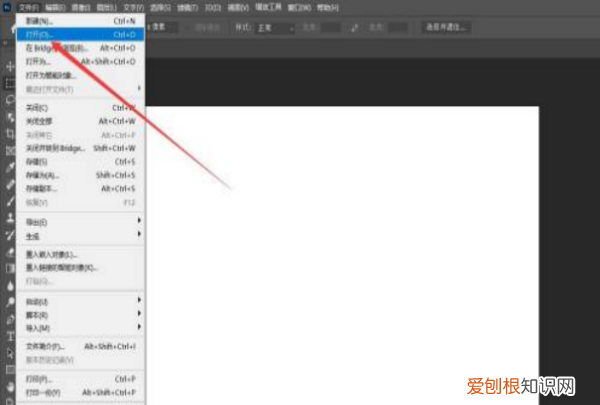The width and height of the screenshot is (600, 405).
Task: Choose 存储(S) Ctrl+S menu entry
Action: point(80,162)
